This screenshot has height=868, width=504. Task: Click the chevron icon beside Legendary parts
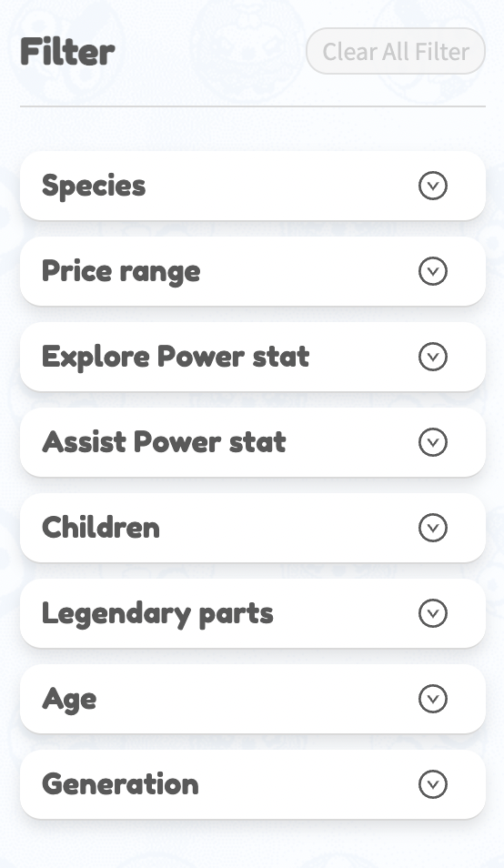coord(433,613)
